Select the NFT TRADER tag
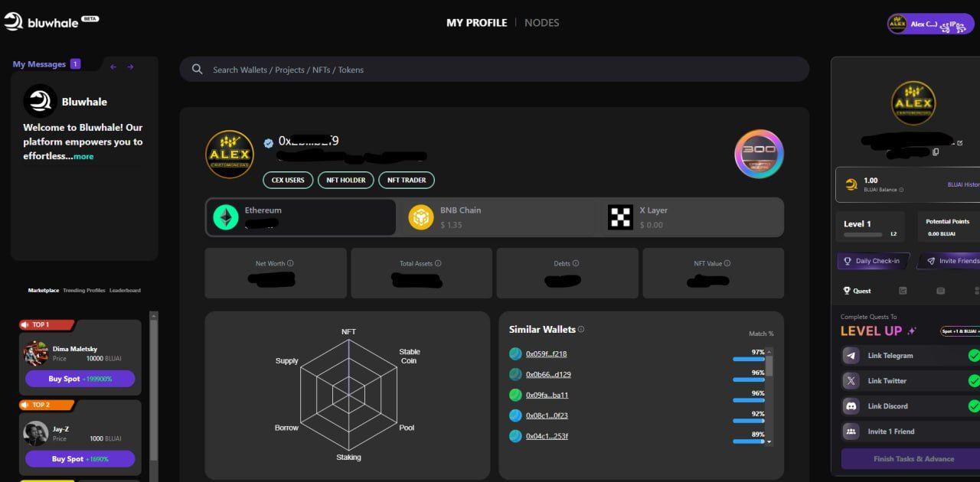This screenshot has width=980, height=482. [407, 180]
